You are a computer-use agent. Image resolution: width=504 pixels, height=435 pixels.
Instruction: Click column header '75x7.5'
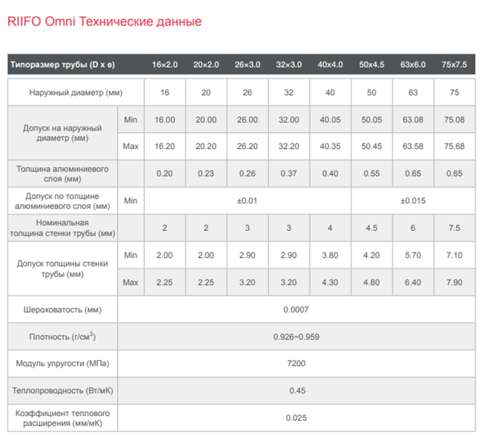tap(454, 65)
